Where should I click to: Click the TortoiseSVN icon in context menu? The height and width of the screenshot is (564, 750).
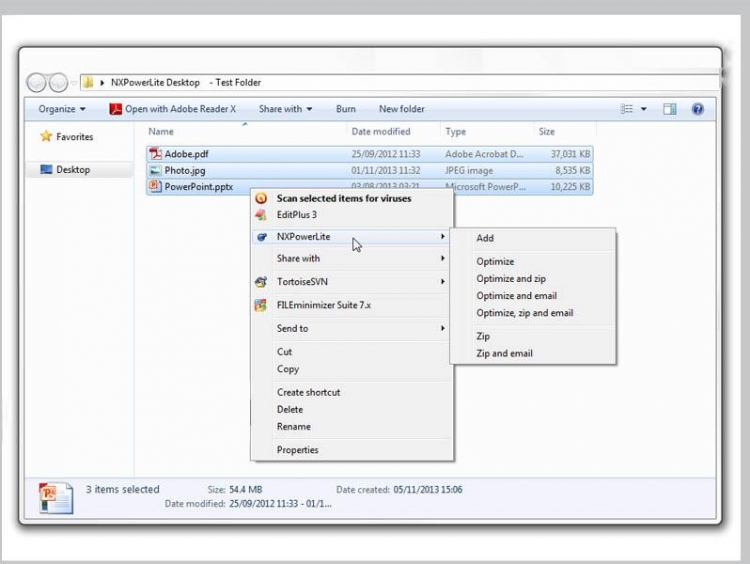(x=261, y=282)
